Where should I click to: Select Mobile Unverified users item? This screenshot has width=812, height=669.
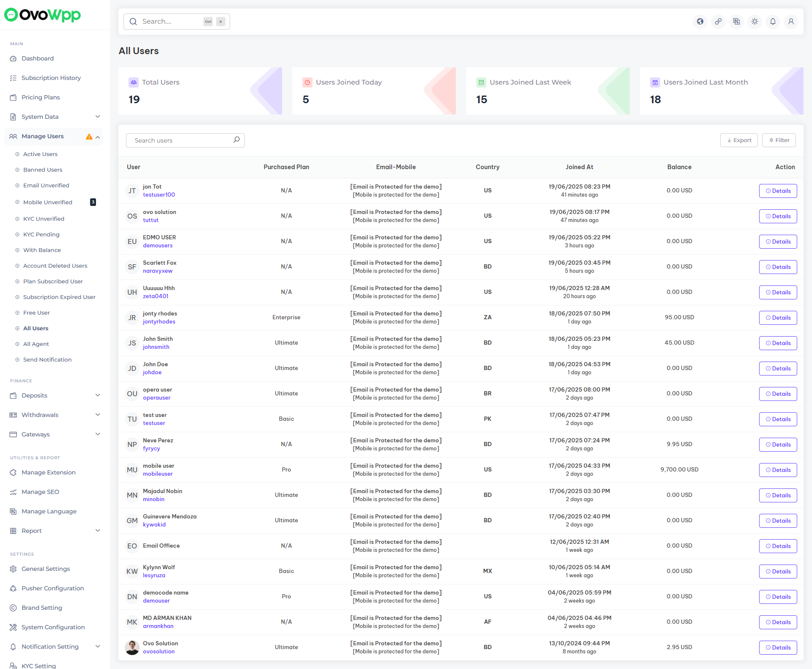(48, 202)
